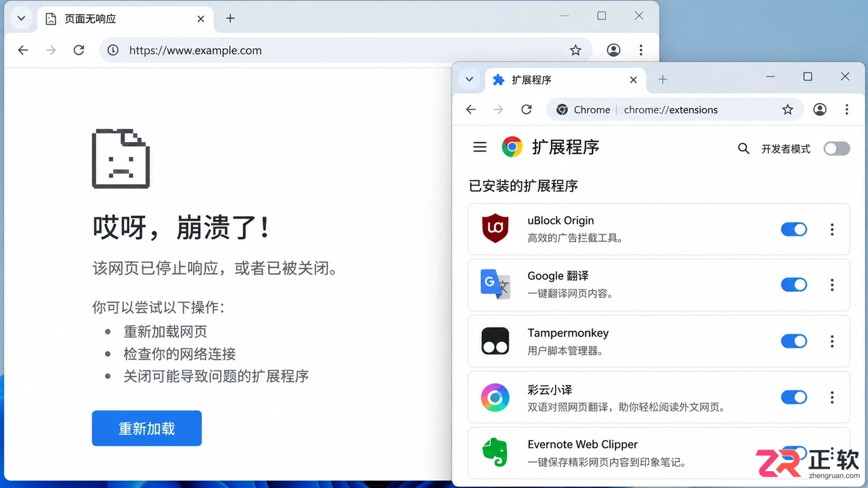The image size is (868, 488).
Task: Click the 重新加载 button
Action: (x=146, y=428)
